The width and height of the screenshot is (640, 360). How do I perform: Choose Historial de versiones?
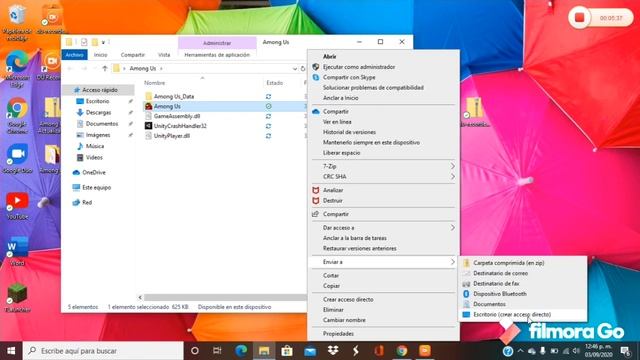349,132
